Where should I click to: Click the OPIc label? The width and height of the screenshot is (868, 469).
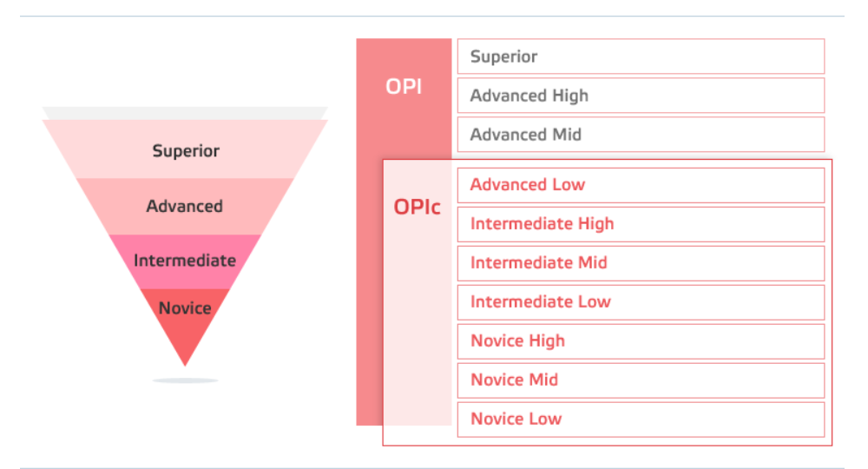tap(417, 207)
